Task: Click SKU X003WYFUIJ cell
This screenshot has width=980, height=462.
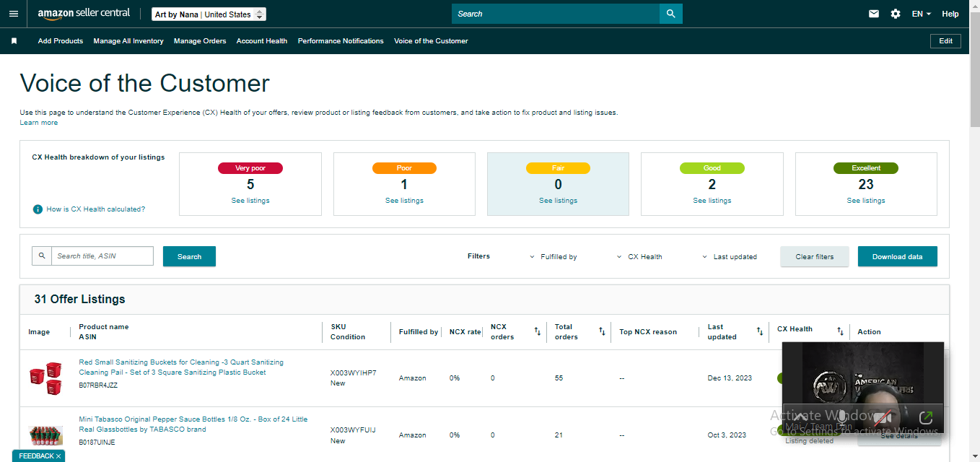Action: [x=353, y=430]
